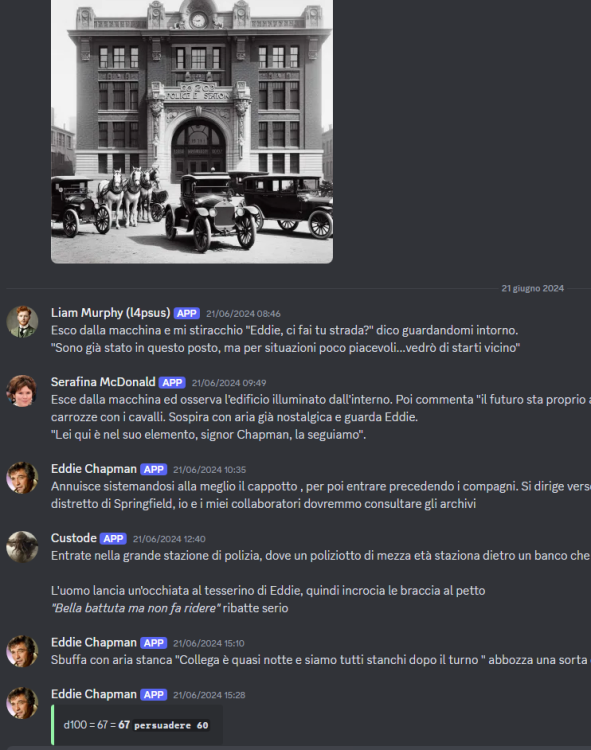Click the d100 = 67 dice roll embed
The width and height of the screenshot is (591, 750).
point(137,725)
